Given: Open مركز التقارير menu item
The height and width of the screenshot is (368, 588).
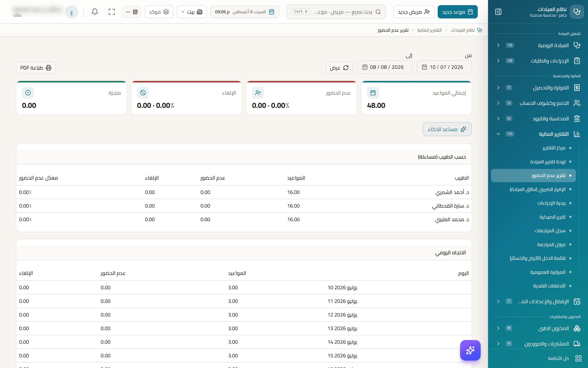Looking at the screenshot, I should (x=533, y=148).
